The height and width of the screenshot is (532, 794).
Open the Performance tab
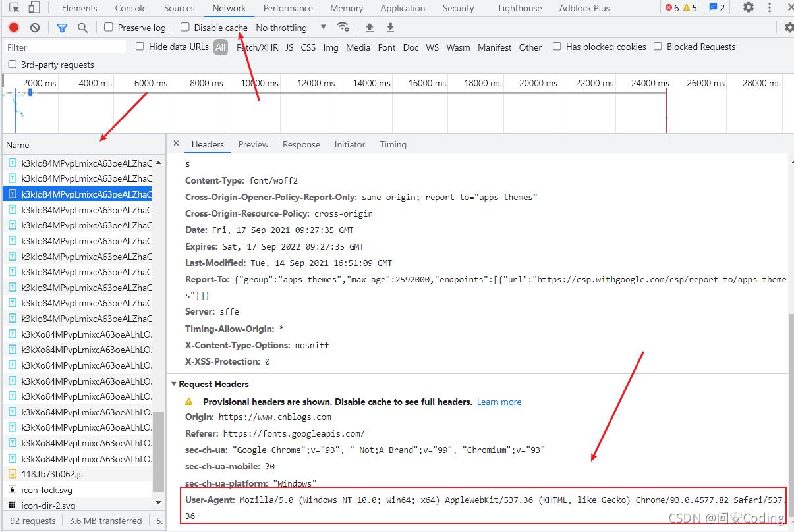coord(288,8)
